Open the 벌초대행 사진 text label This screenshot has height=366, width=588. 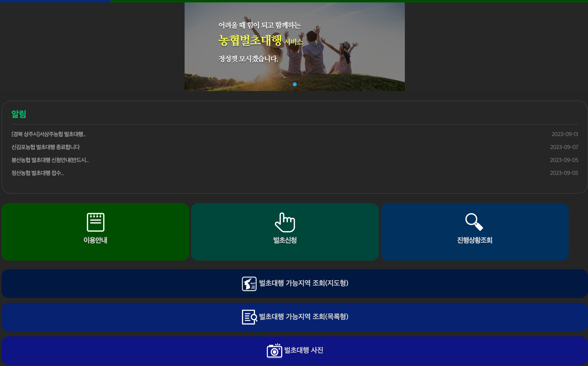[304, 350]
